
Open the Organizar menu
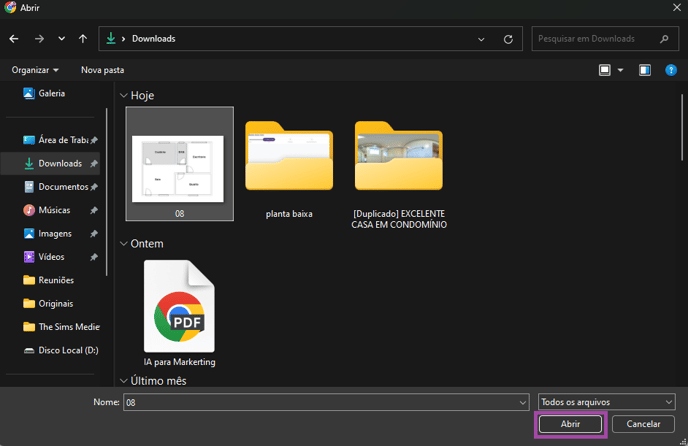(35, 70)
